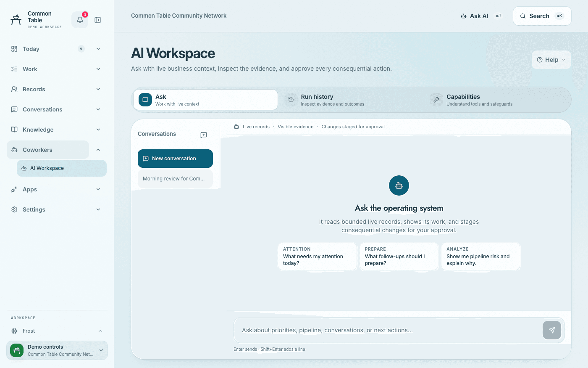The height and width of the screenshot is (368, 588).
Task: Click the 'Changes staged for approval' label
Action: [353, 127]
